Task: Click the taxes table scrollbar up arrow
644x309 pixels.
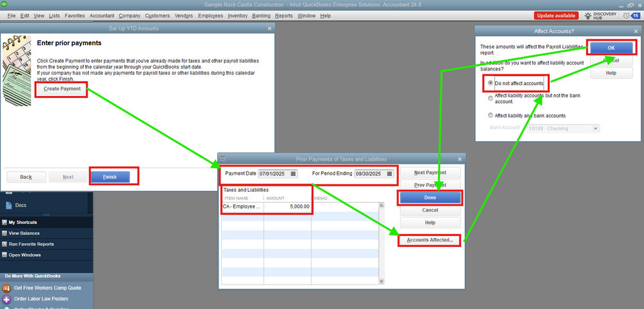Action: 381,205
